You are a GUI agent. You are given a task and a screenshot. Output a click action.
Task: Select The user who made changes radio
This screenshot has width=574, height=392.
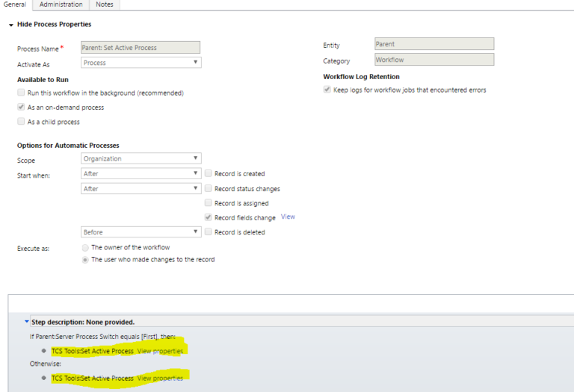pyautogui.click(x=85, y=260)
